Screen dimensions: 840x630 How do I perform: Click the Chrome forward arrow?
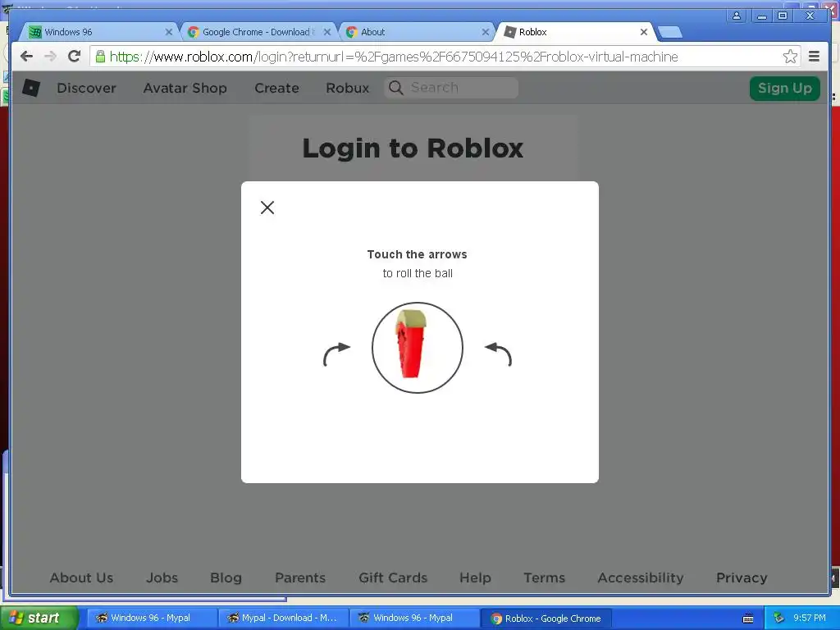coord(50,57)
